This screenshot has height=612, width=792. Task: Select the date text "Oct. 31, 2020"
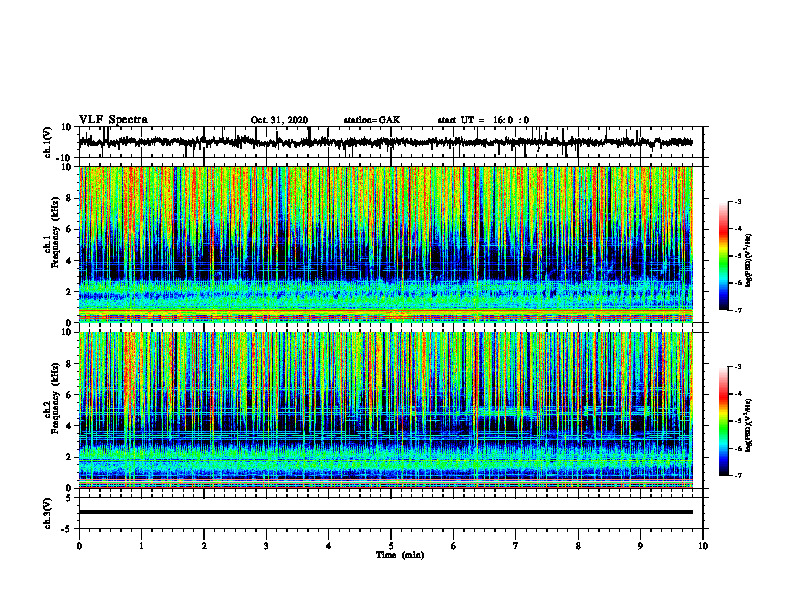(279, 120)
